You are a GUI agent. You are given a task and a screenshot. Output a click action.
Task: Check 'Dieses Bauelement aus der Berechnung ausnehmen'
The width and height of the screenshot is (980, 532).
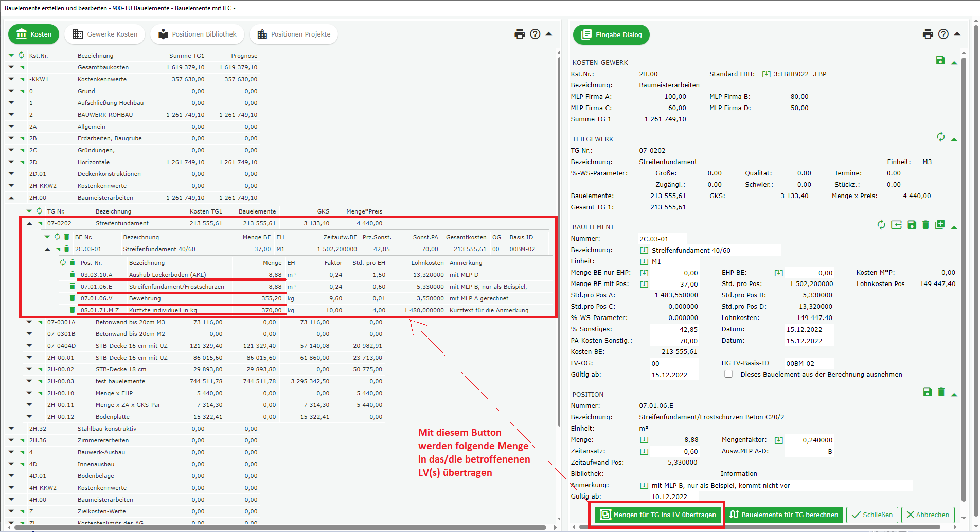(x=728, y=374)
